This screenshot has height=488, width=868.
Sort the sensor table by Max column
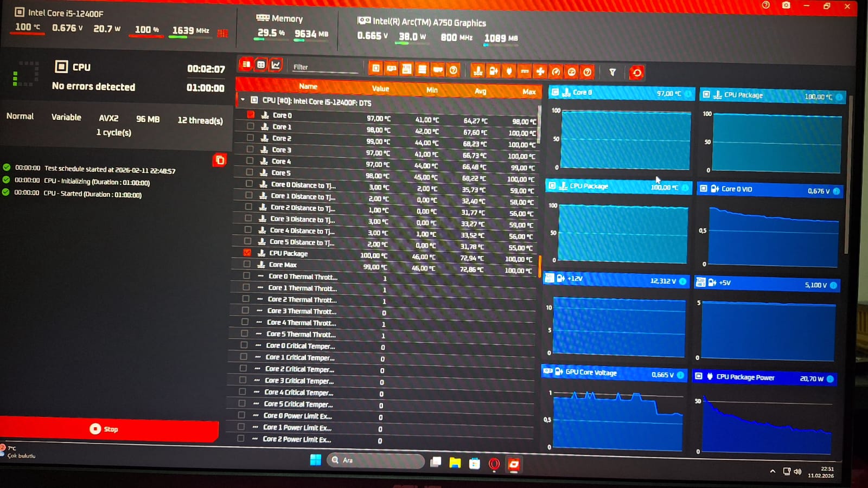tap(529, 92)
